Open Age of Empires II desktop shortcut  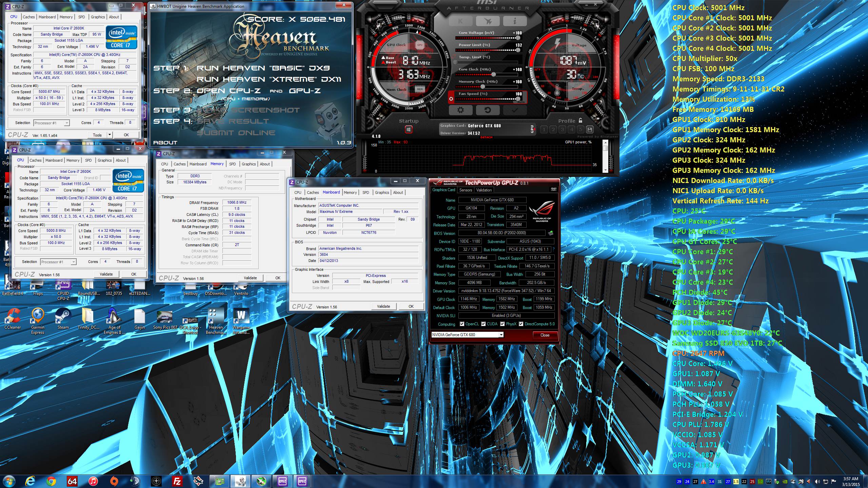pos(114,321)
